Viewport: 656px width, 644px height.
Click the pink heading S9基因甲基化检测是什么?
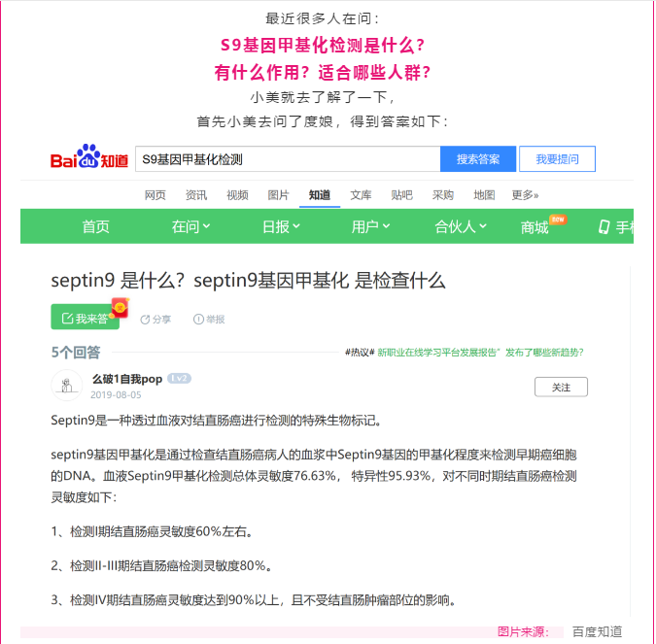click(323, 45)
